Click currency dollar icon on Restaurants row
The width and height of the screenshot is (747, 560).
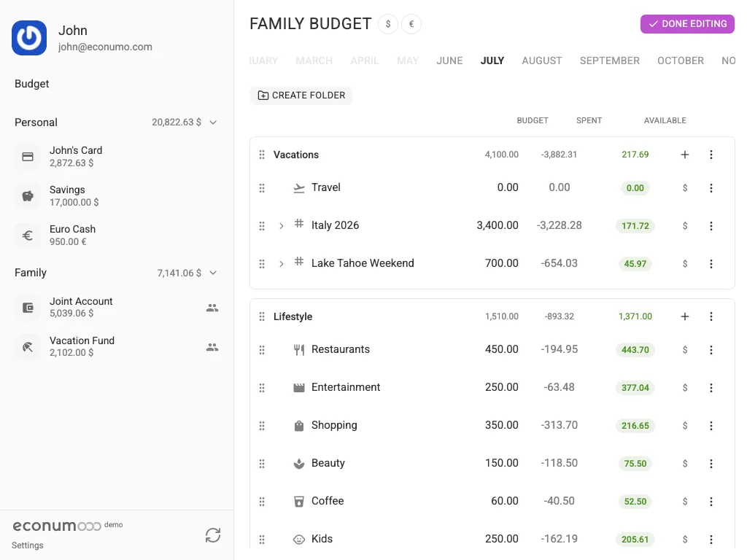[x=684, y=349]
